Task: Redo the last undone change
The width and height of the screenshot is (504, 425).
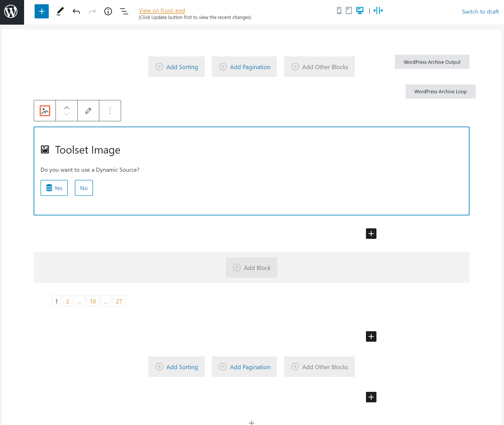Action: coord(92,11)
